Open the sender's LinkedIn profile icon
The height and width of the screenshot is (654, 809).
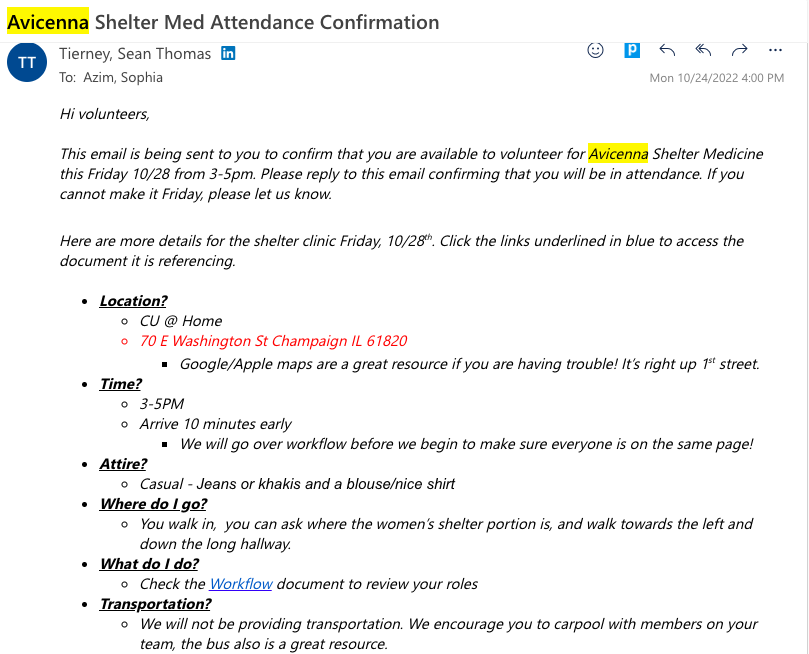[x=228, y=53]
